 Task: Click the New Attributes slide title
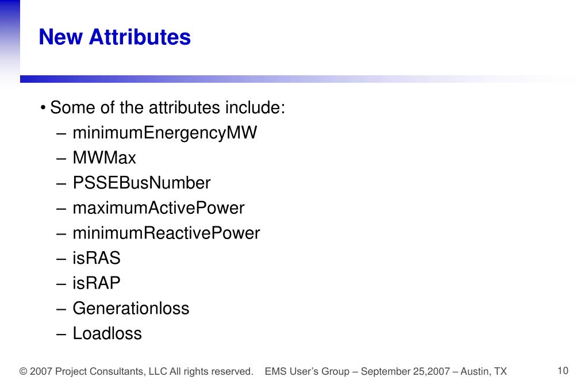(115, 37)
